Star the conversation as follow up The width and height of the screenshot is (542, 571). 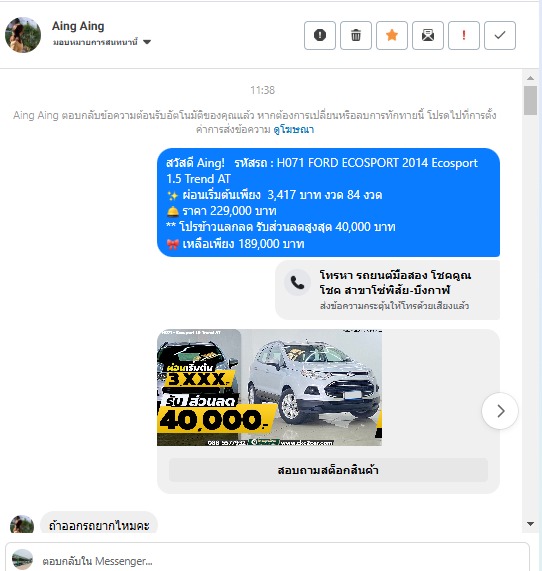click(392, 35)
